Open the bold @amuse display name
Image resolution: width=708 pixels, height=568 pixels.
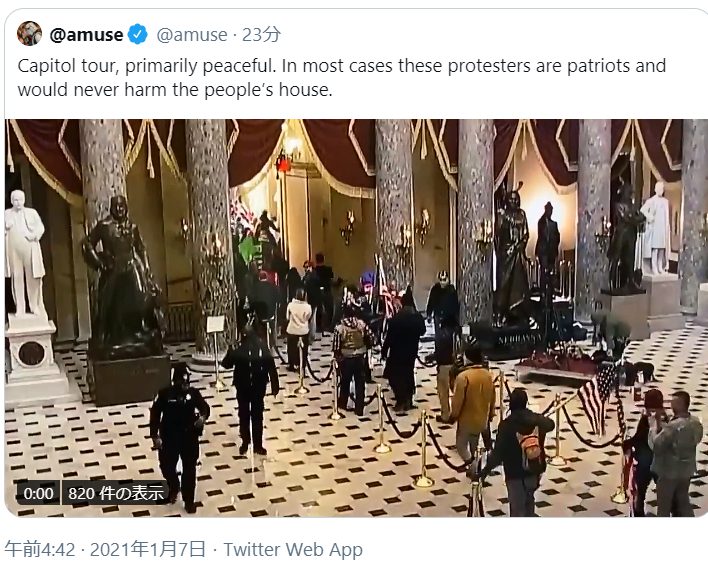click(x=86, y=35)
